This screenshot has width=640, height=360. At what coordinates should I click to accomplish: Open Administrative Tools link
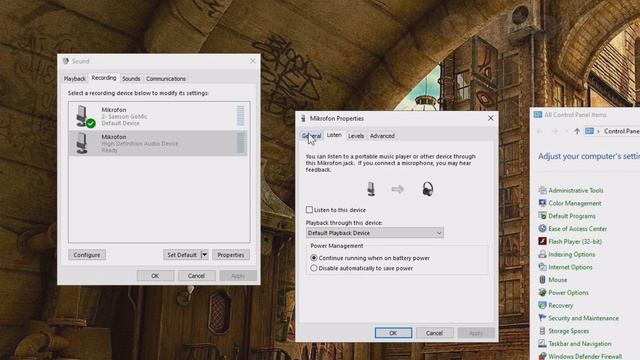[576, 190]
